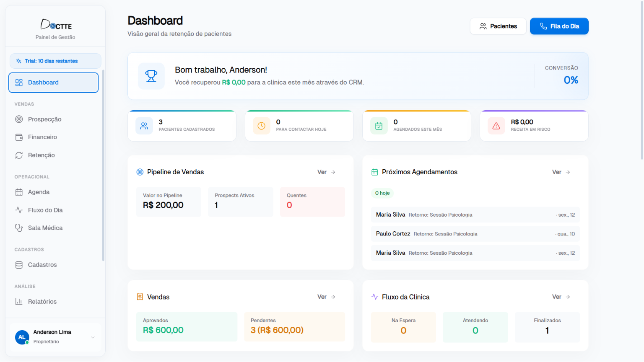Click the sidebar vertical scrollbar
The image size is (644, 362).
point(103,165)
